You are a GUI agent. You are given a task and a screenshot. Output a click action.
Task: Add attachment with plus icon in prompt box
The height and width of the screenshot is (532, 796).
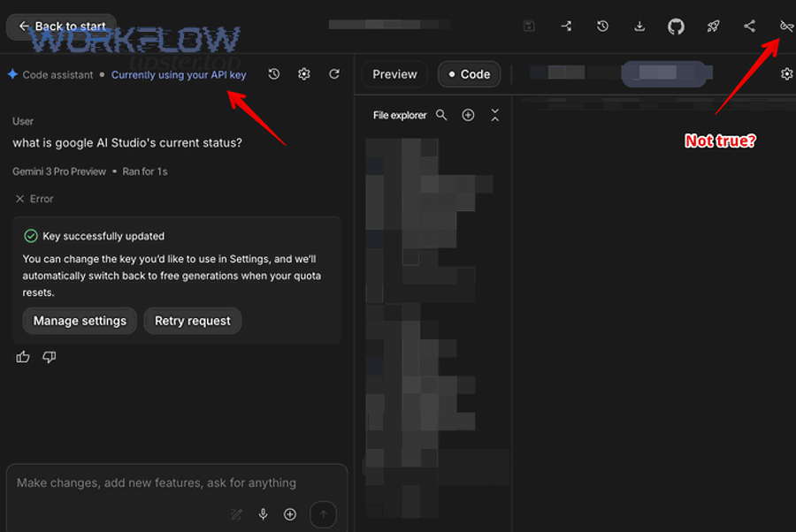[290, 514]
